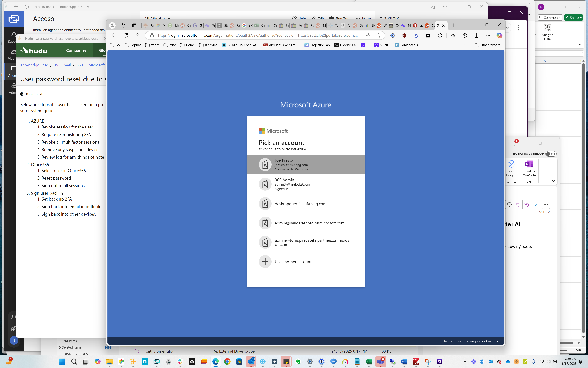The height and width of the screenshot is (368, 588).
Task: Add this page to favorites (star)
Action: (x=378, y=36)
